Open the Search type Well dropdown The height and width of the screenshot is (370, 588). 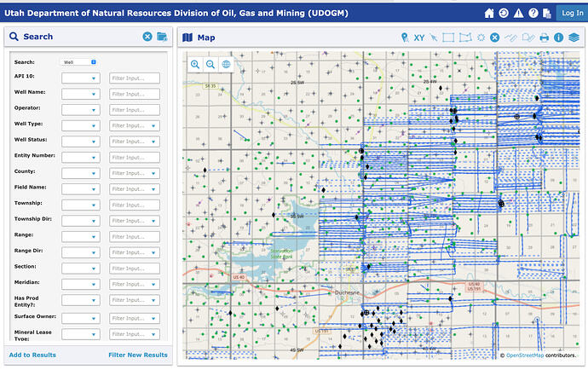coord(79,62)
